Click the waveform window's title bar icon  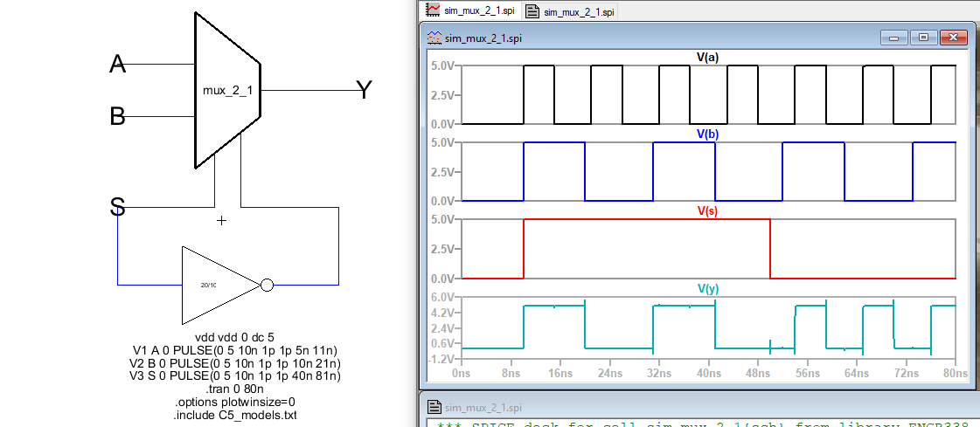(434, 38)
